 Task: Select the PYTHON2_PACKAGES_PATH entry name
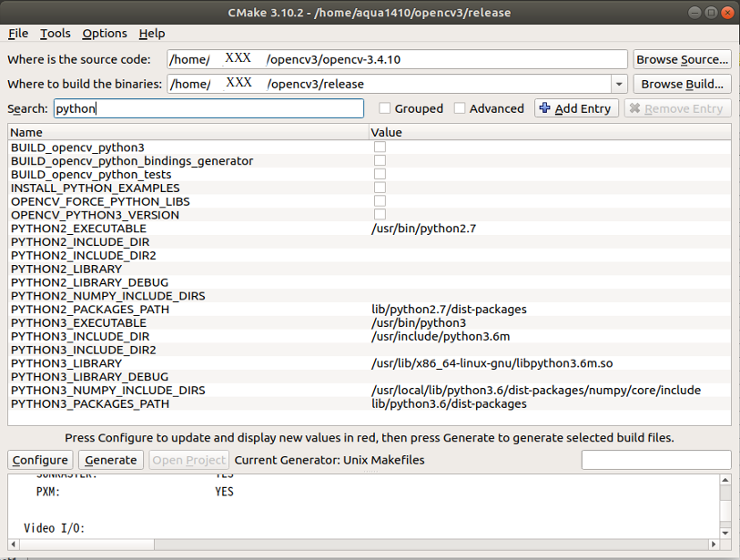tap(90, 310)
